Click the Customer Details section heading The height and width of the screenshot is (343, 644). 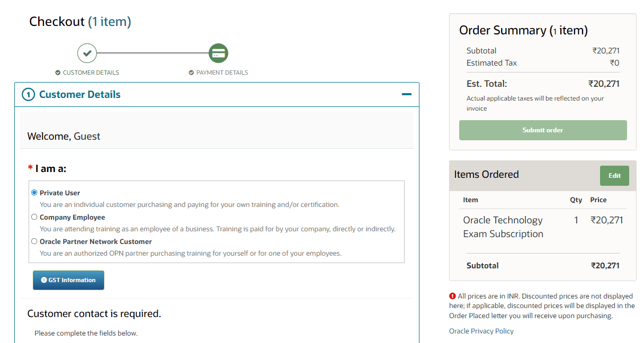(79, 95)
